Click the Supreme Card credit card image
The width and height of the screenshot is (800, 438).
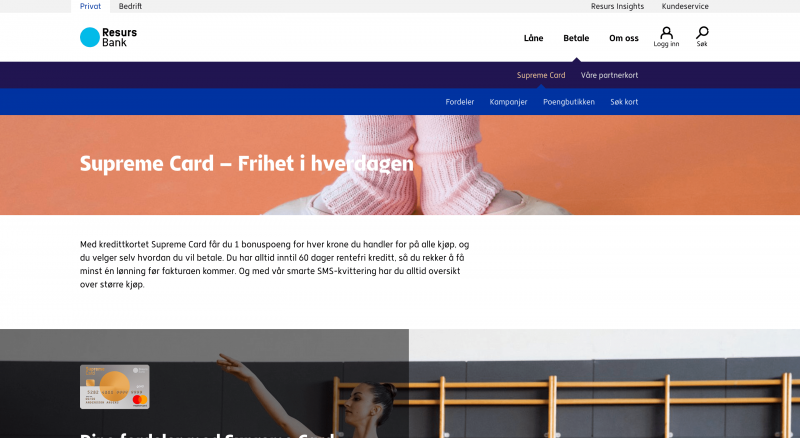click(x=115, y=386)
